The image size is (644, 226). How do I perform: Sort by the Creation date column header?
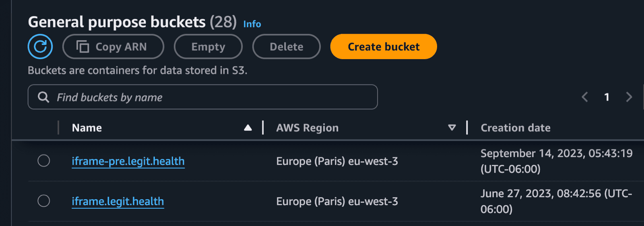pyautogui.click(x=516, y=128)
